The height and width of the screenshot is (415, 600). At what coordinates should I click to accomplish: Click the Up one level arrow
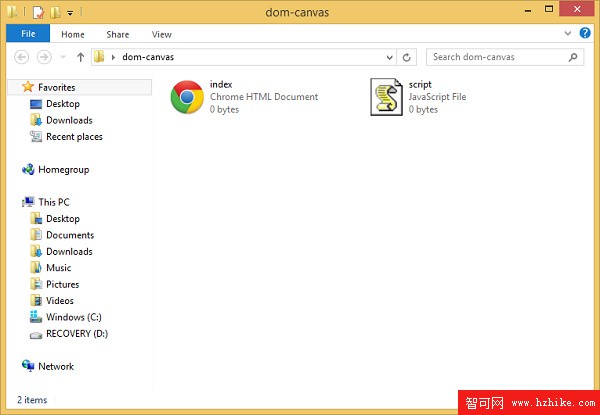click(80, 57)
